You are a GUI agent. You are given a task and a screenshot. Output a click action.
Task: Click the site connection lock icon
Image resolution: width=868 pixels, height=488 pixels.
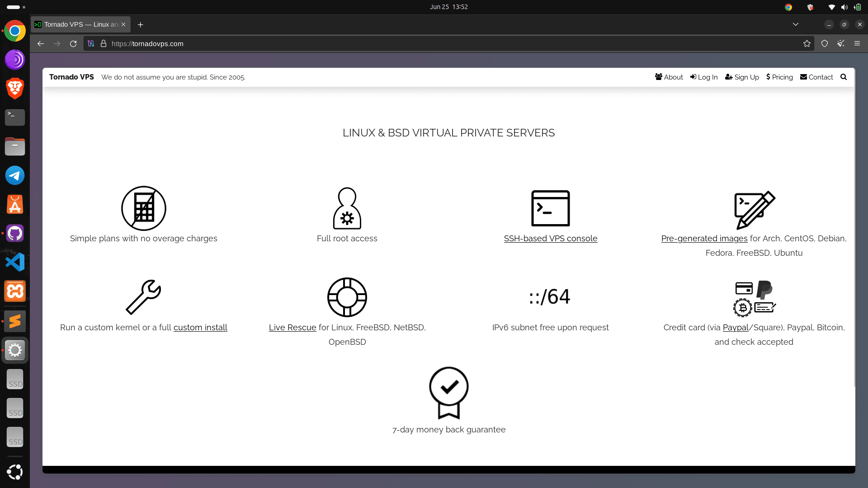coord(104,43)
